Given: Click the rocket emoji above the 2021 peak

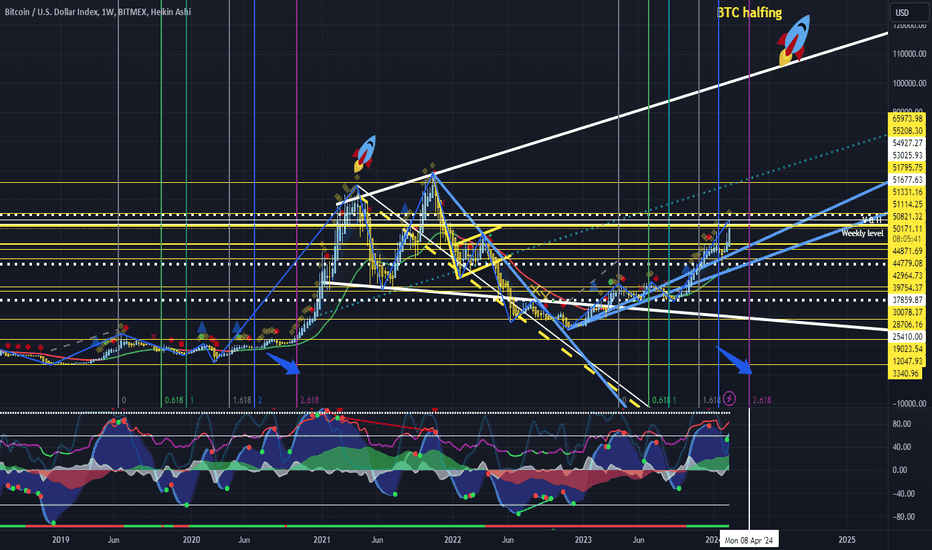Looking at the screenshot, I should click(364, 153).
